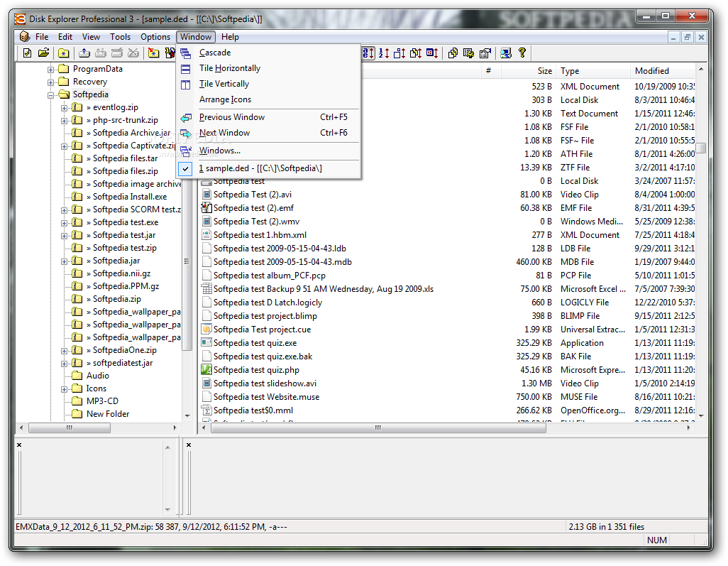Viewport: 728px width, 566px height.
Task: Click the copy documents toolbar icon
Action: 453,53
